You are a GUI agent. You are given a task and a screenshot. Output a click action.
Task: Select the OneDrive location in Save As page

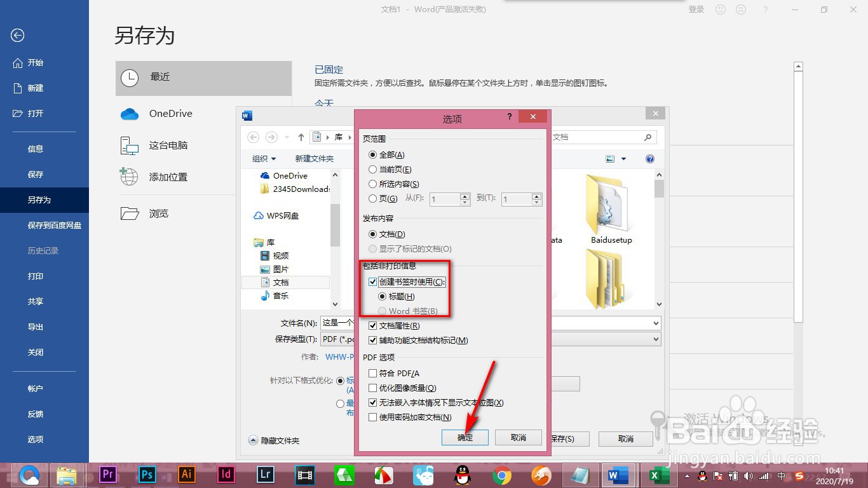[x=203, y=114]
